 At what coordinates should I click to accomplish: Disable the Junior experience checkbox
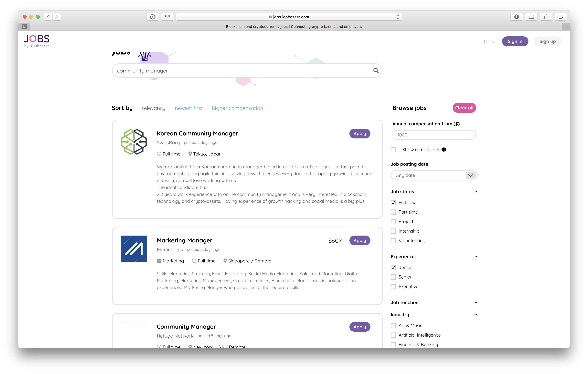(x=393, y=267)
